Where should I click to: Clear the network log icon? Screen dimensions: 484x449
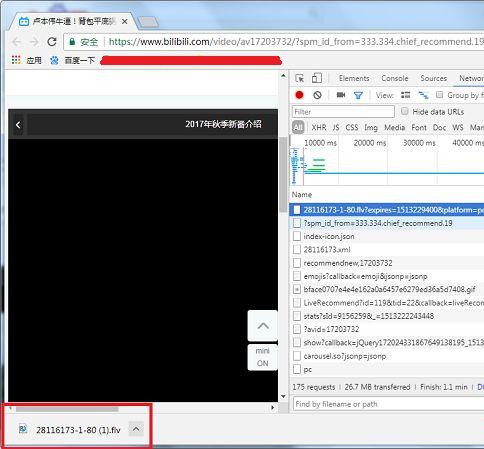tap(317, 95)
